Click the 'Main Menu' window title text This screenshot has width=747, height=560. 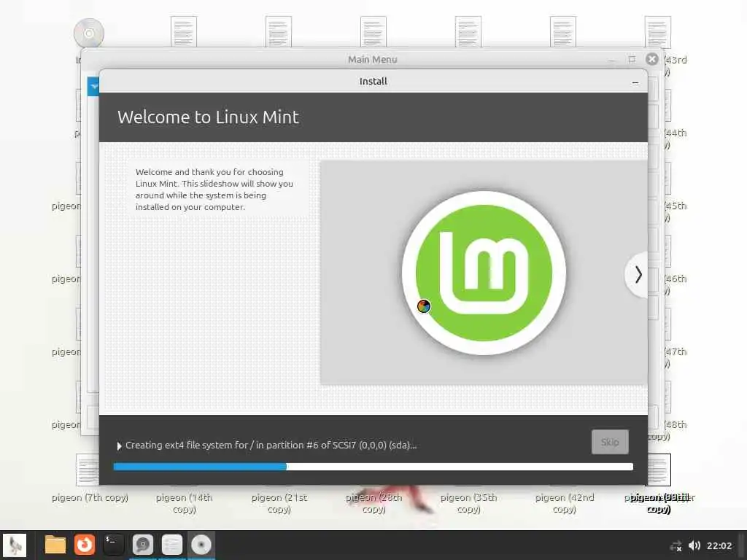(373, 60)
